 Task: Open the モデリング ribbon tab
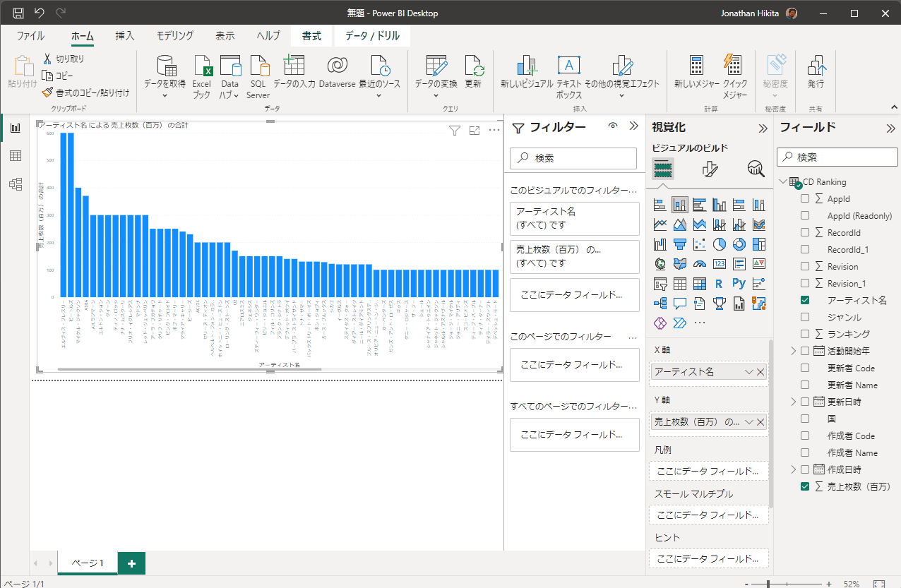click(174, 36)
